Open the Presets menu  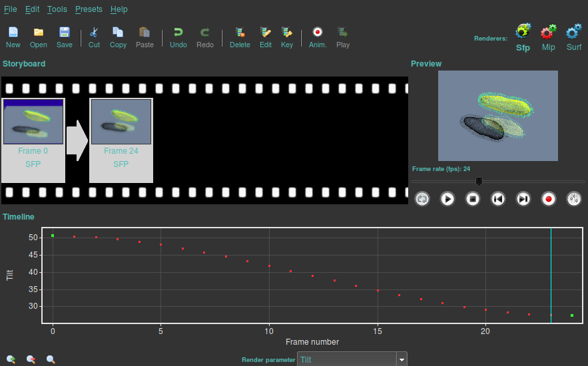pos(89,9)
